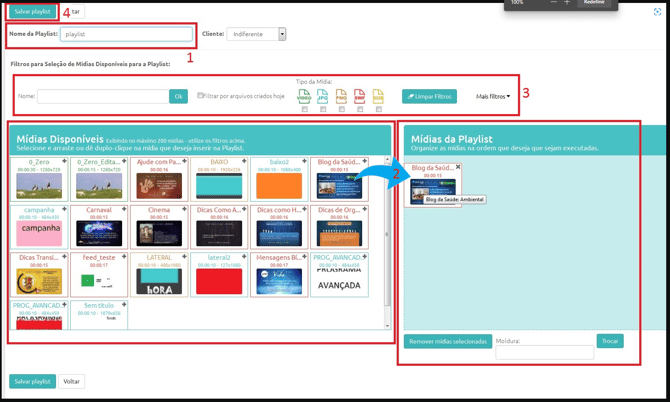The image size is (670, 402).
Task: Tick the checkbox under JPG type
Action: coord(323,109)
